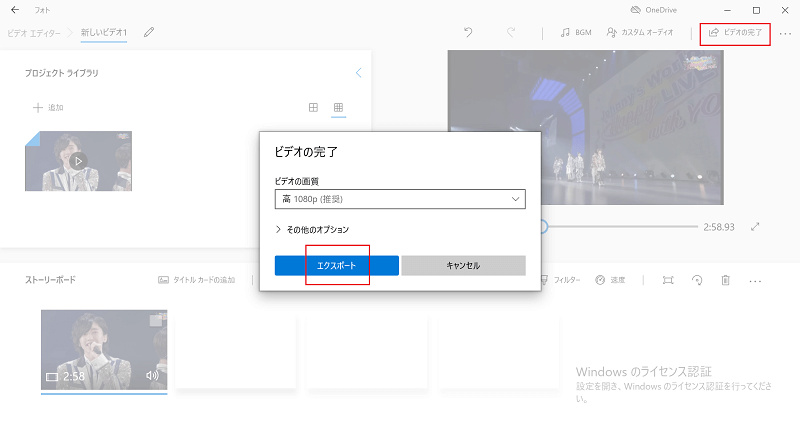Open カスタム オーディオ settings
800x423 pixels.
(x=640, y=32)
